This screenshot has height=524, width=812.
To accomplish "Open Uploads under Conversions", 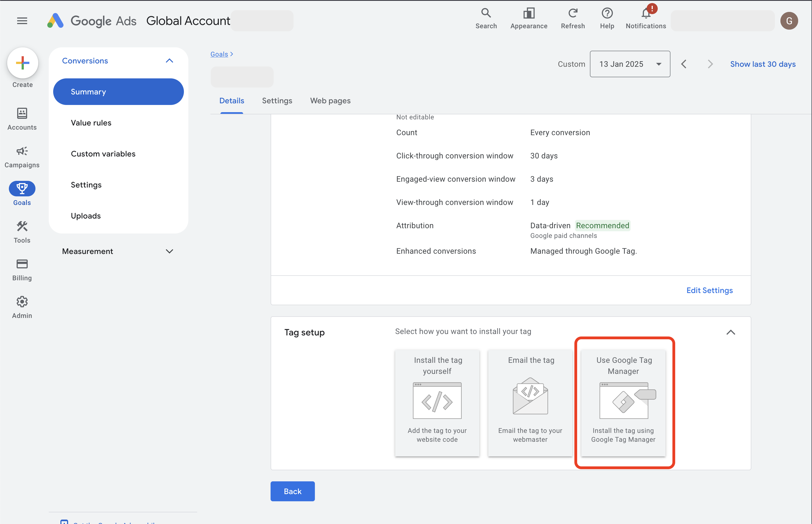I will [86, 216].
